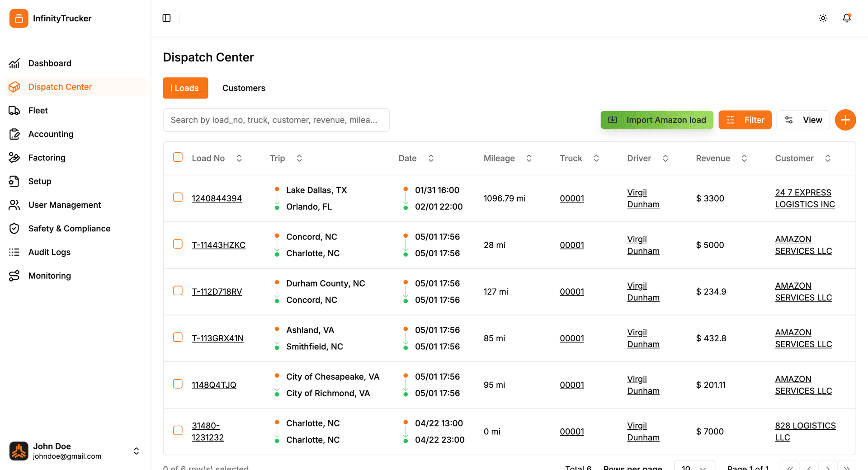Screen dimensions: 868x470
Task: Toggle the light/dark theme
Action: pyautogui.click(x=823, y=18)
